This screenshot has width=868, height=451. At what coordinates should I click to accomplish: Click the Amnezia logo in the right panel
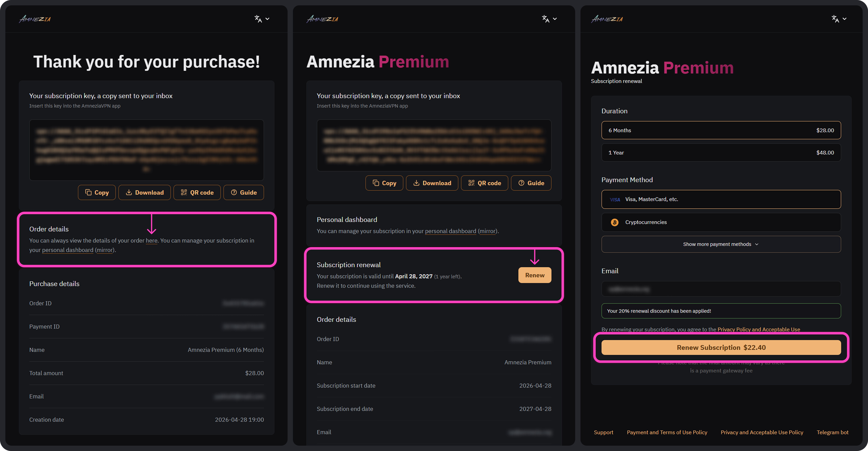click(607, 19)
